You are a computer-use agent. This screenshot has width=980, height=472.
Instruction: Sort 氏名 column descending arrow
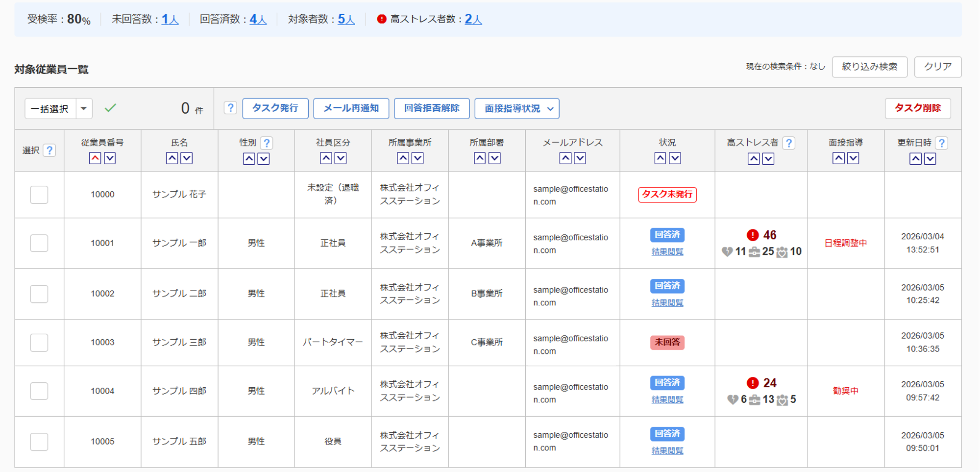click(187, 158)
